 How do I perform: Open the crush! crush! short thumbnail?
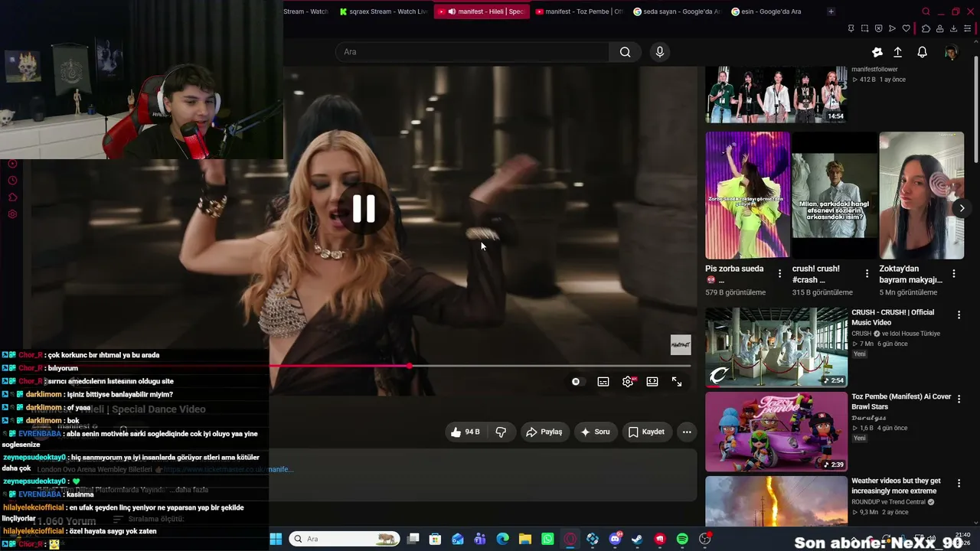pos(835,195)
